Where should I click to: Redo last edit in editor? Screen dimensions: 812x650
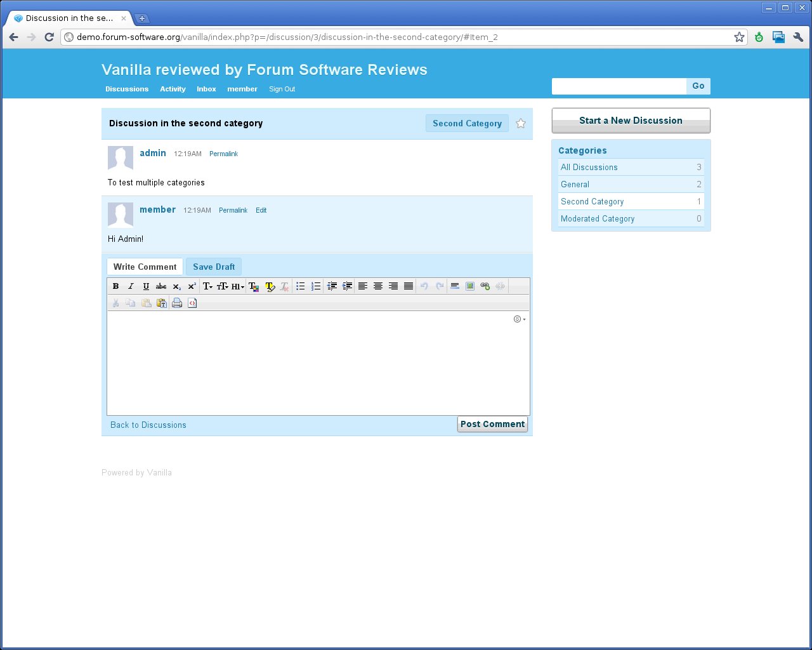(x=440, y=286)
